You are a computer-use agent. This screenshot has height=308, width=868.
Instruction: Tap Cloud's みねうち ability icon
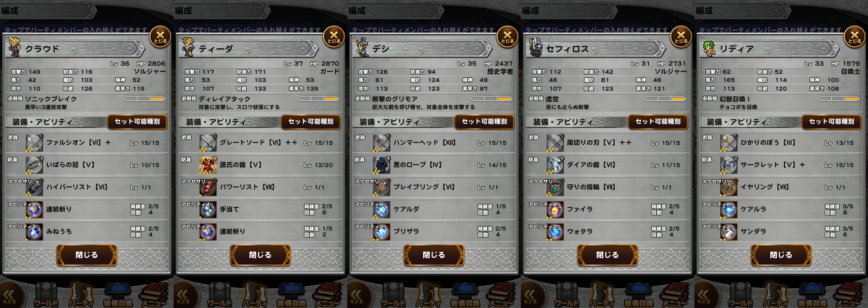(x=34, y=232)
